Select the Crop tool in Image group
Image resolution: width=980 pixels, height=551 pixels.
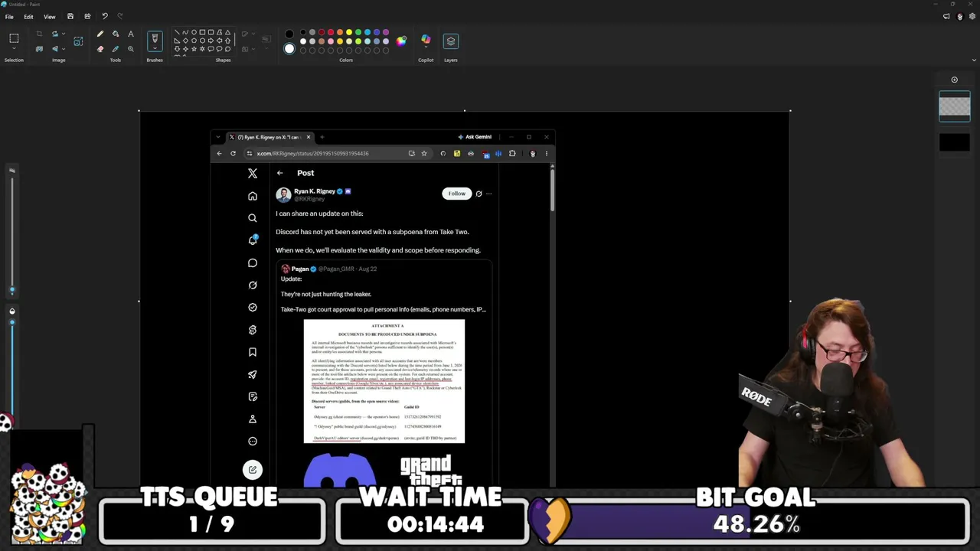click(x=39, y=34)
